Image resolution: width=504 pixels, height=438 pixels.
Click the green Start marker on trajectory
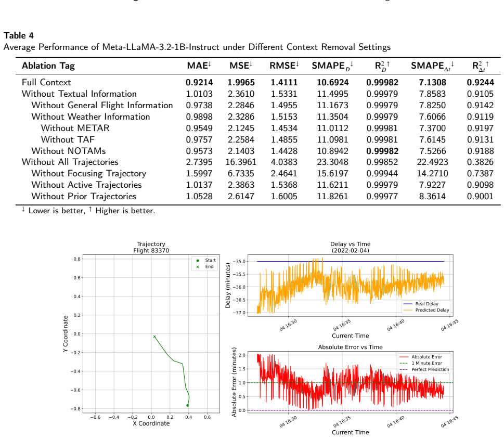point(187,405)
